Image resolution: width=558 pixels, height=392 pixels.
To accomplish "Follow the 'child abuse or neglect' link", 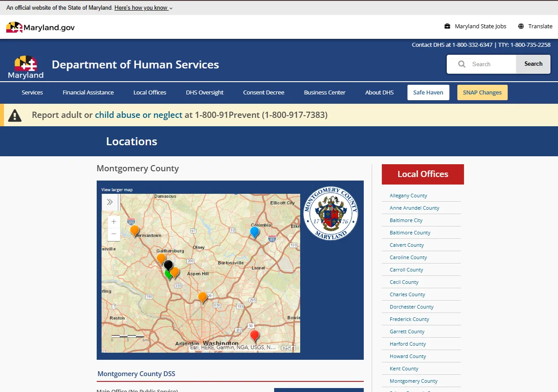I will tap(139, 115).
